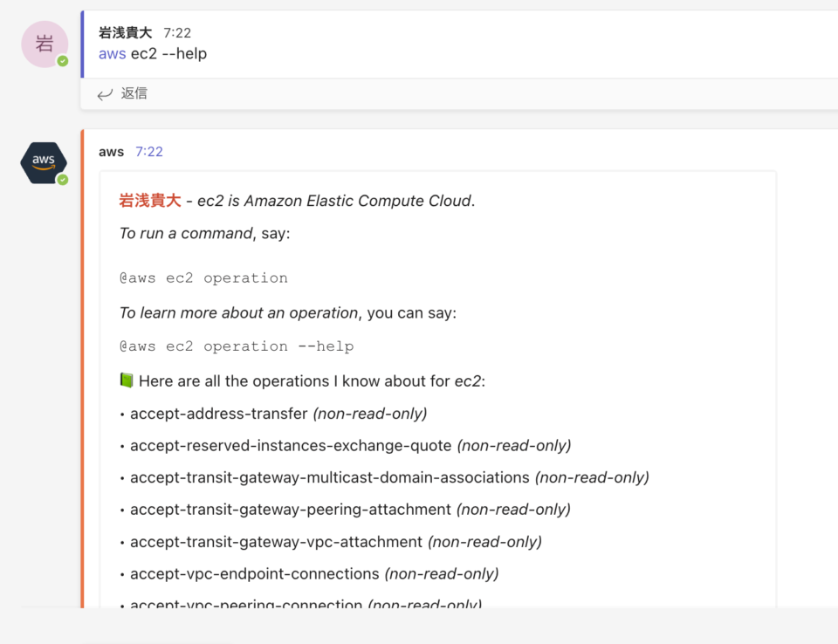Click the aws bot name header
The image size is (838, 644).
[111, 151]
